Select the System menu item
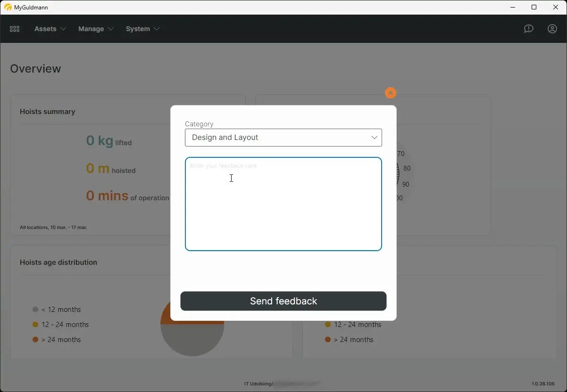Image resolution: width=567 pixels, height=392 pixels. pos(137,29)
